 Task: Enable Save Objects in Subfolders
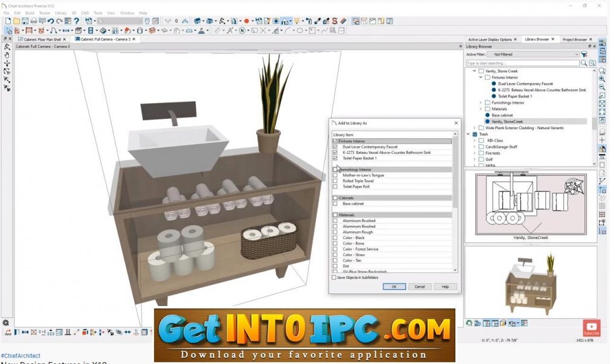334,278
